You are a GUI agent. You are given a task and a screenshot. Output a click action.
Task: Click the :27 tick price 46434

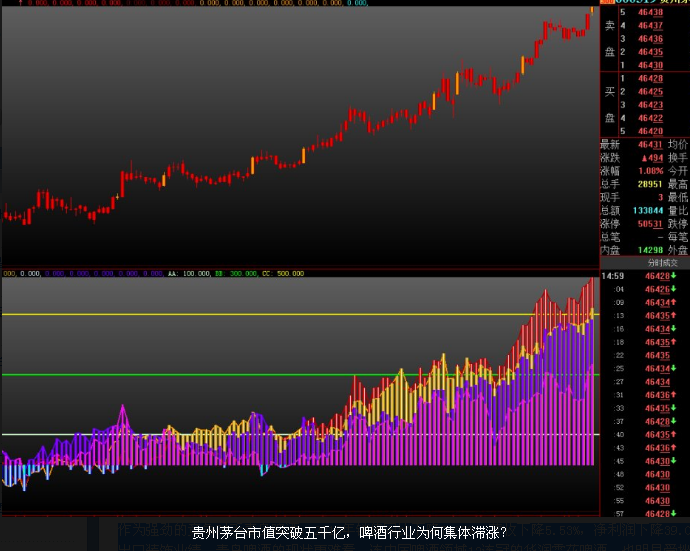click(657, 382)
